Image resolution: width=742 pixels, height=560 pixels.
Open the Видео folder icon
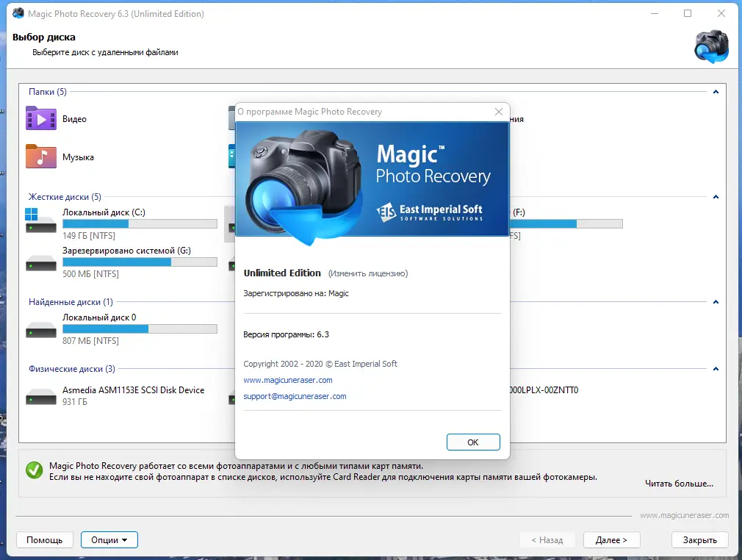coord(40,118)
